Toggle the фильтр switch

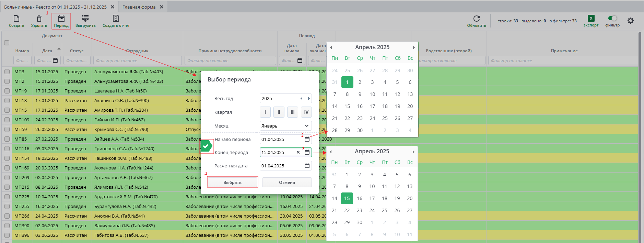[612, 19]
